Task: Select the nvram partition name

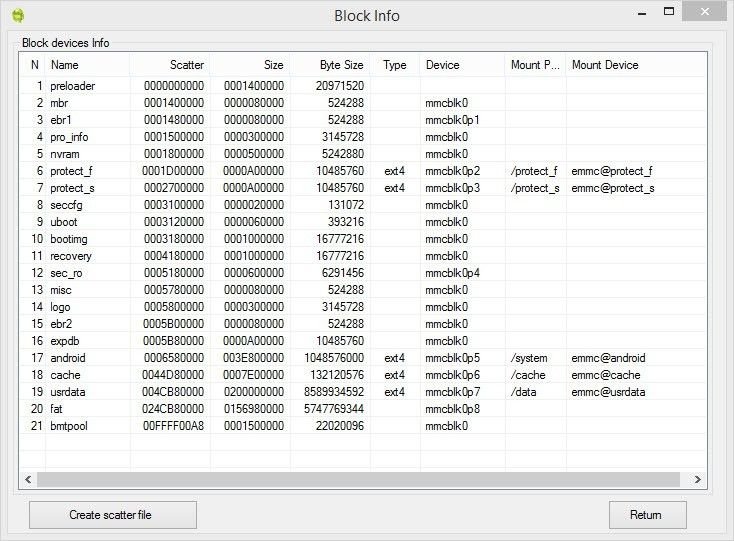Action: [65, 154]
